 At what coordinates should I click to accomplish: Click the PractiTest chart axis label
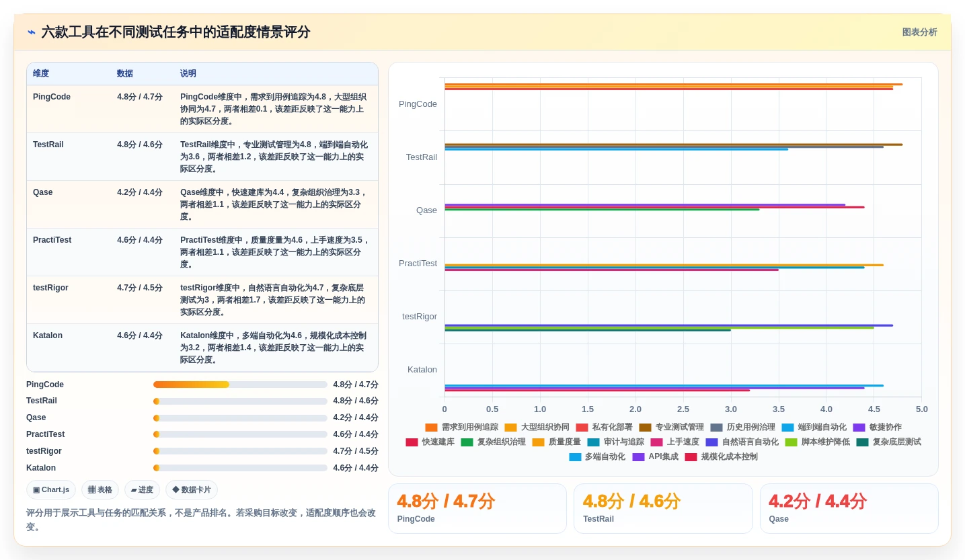(418, 264)
